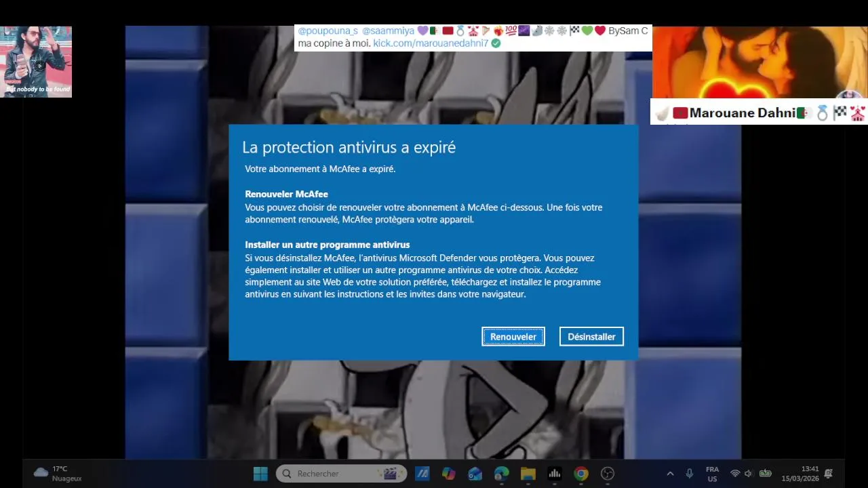Open File Explorer from the taskbar
Screen dimensions: 868x488
(x=528, y=474)
